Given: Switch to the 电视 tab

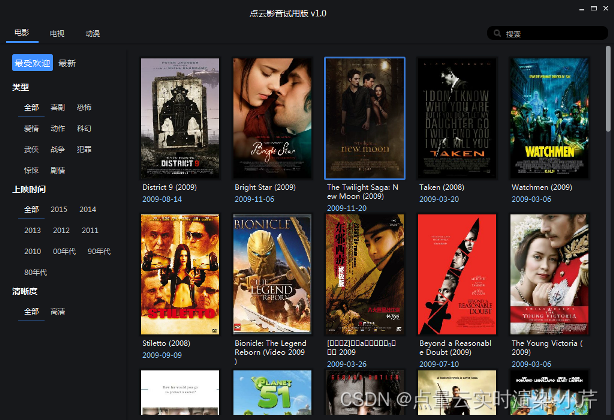Looking at the screenshot, I should [x=57, y=34].
